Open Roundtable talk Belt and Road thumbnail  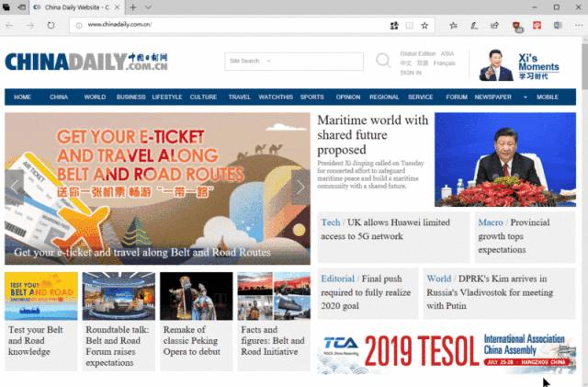(119, 296)
